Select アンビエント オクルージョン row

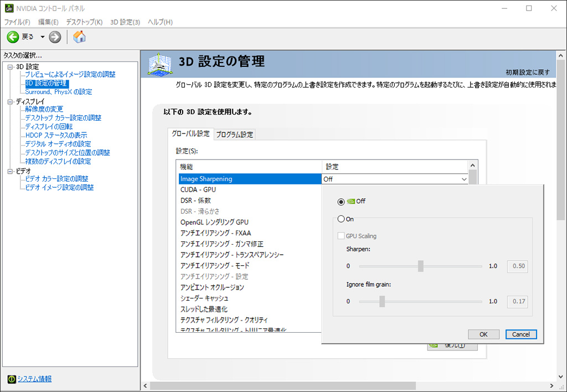(250, 287)
